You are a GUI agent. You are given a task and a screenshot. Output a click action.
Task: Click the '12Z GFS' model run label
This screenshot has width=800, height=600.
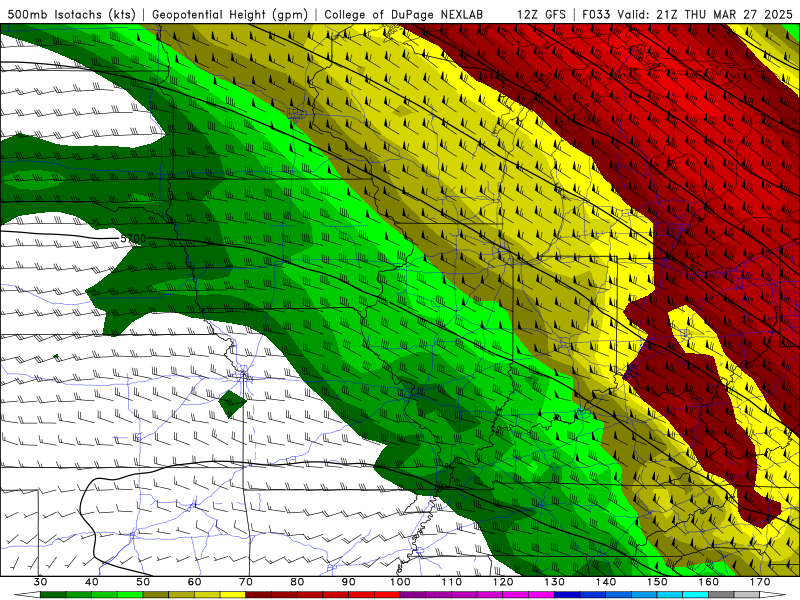[541, 14]
